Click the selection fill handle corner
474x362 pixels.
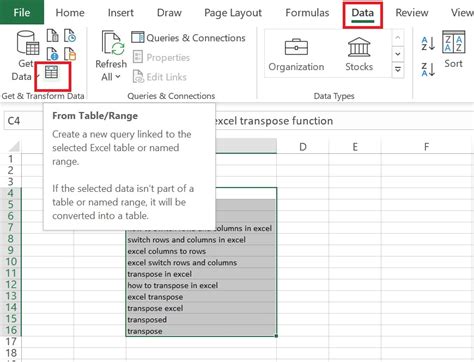pyautogui.click(x=276, y=336)
